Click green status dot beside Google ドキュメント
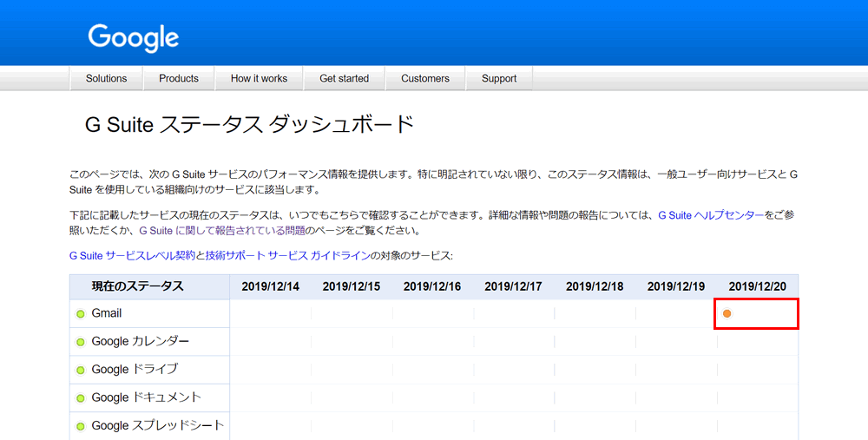Image resolution: width=868 pixels, height=440 pixels. pyautogui.click(x=81, y=397)
